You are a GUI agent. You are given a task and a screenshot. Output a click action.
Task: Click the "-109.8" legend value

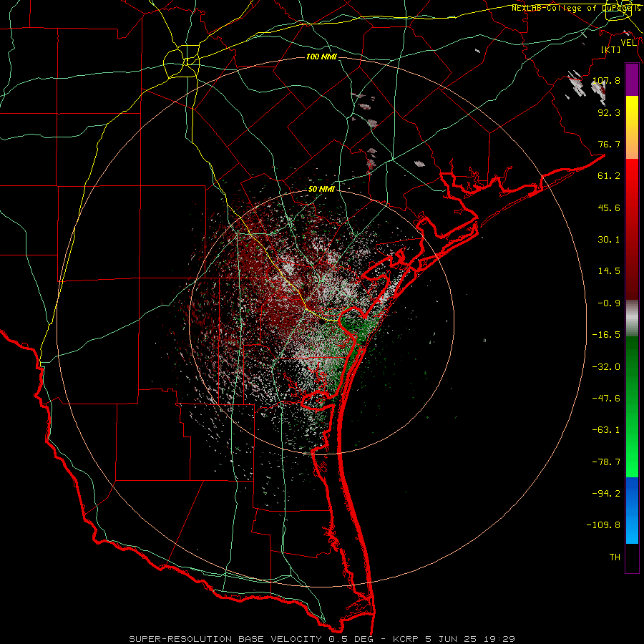(603, 525)
